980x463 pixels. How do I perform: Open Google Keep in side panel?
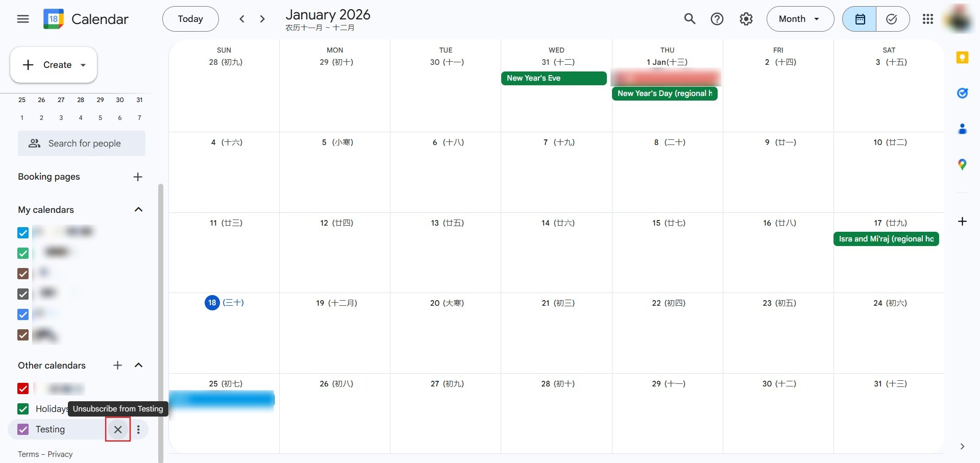pyautogui.click(x=962, y=58)
